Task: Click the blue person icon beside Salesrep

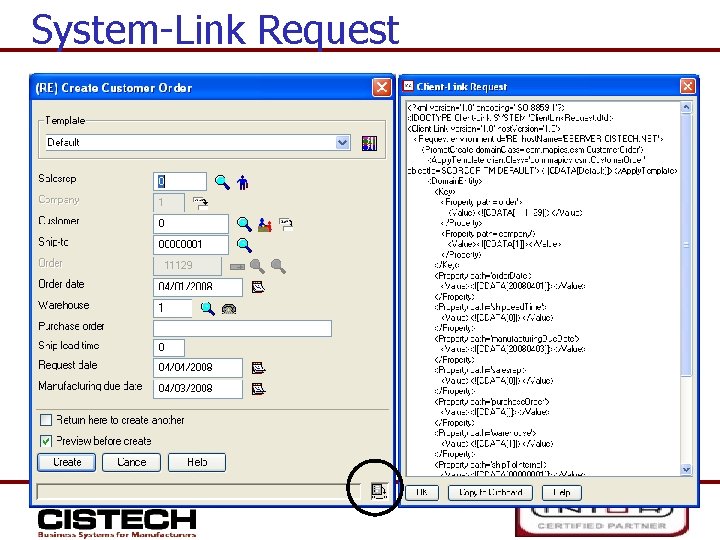Action: click(x=242, y=183)
